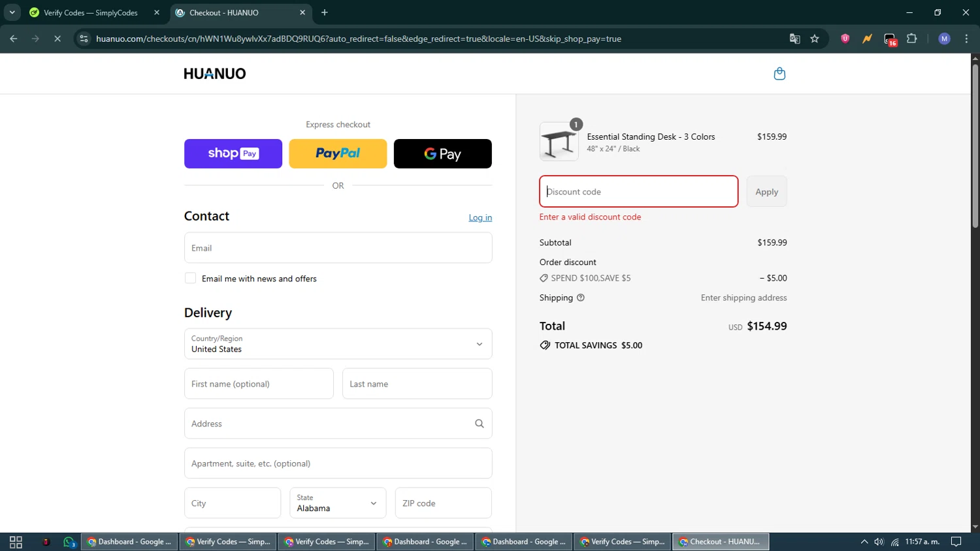This screenshot has height=551, width=980.
Task: Click the browser address bar URL
Action: (x=359, y=39)
